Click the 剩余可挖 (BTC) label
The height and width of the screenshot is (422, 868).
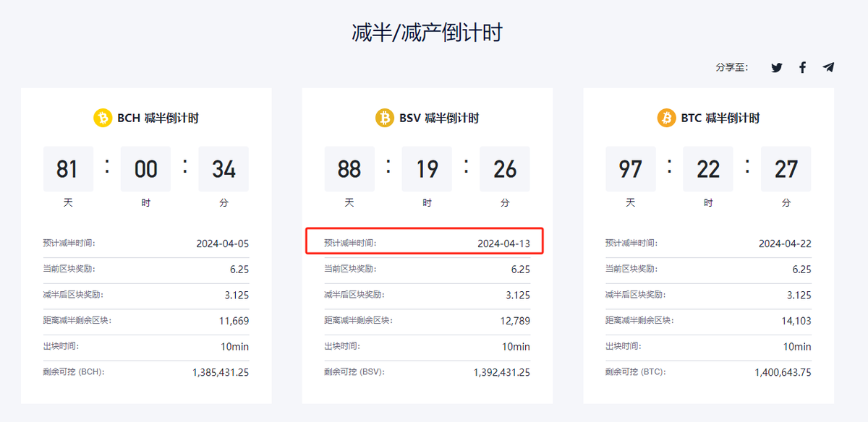(636, 372)
